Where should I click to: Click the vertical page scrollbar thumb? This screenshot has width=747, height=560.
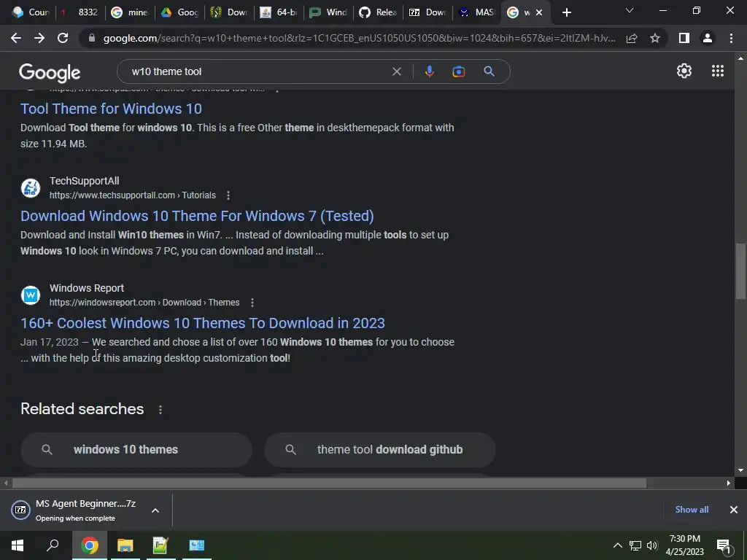coord(740,271)
